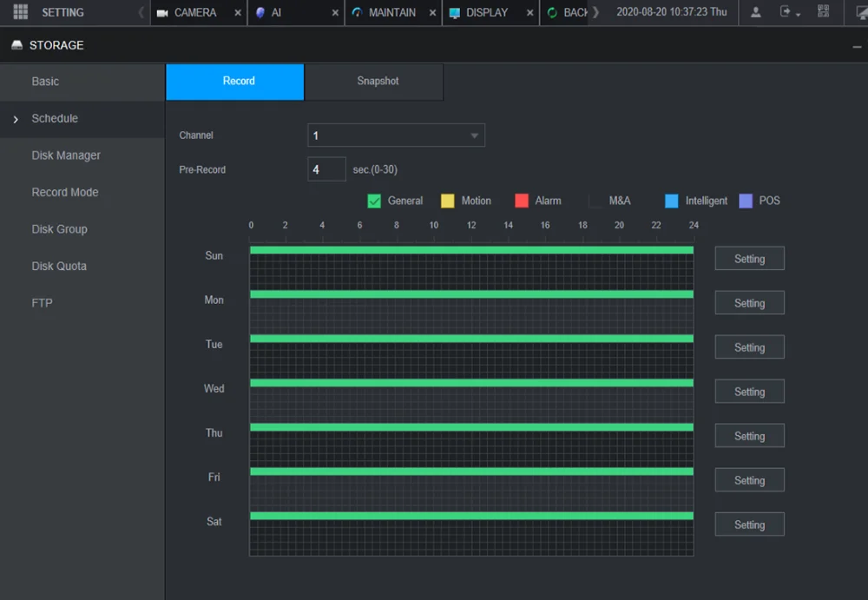The width and height of the screenshot is (868, 600).
Task: Open the main menu grid icon beside SETTING
Action: coord(21,11)
